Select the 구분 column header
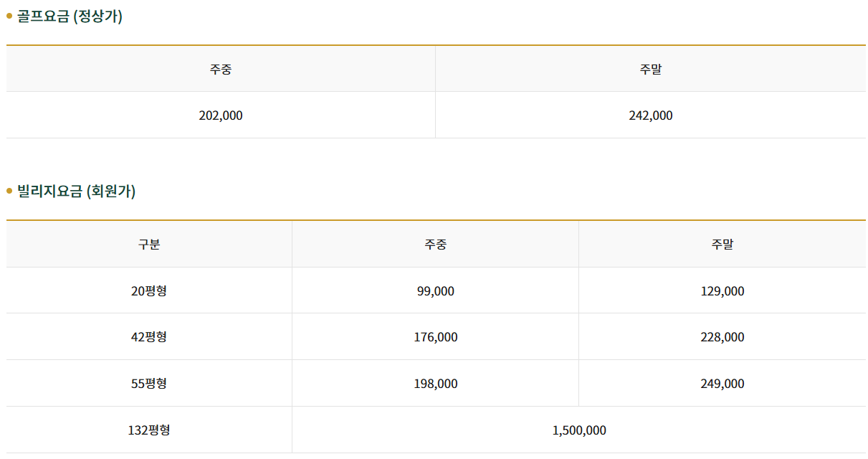Screen dimensions: 868x459 (x=149, y=245)
